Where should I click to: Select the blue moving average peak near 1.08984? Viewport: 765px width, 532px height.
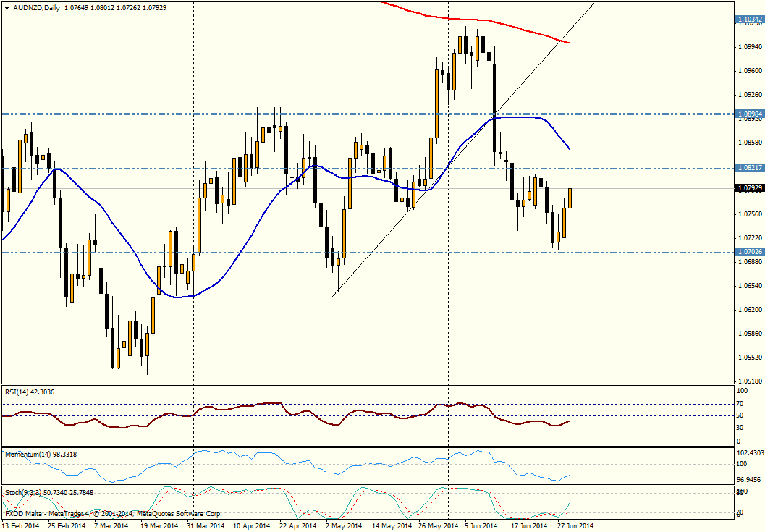(521, 117)
